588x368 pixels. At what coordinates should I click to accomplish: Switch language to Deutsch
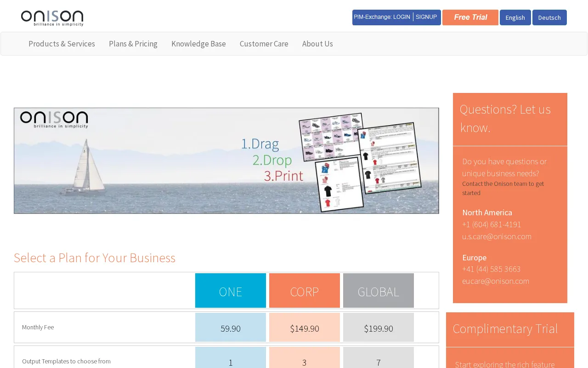click(x=549, y=17)
